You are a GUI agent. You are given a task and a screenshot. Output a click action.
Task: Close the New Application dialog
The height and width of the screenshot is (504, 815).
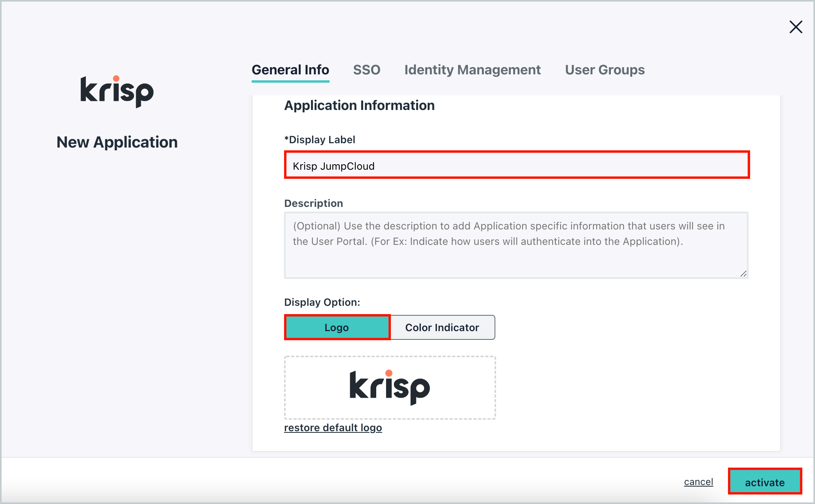(796, 27)
